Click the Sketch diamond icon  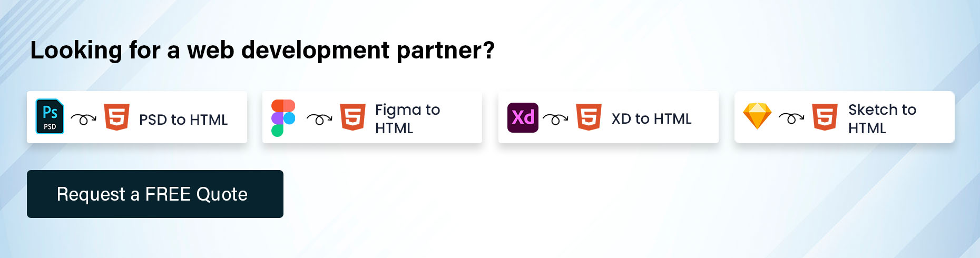pyautogui.click(x=757, y=116)
